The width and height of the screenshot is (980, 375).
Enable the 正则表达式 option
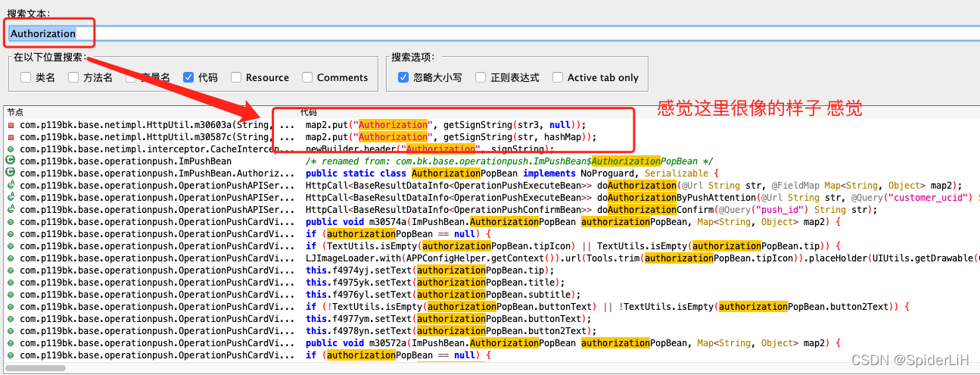481,77
